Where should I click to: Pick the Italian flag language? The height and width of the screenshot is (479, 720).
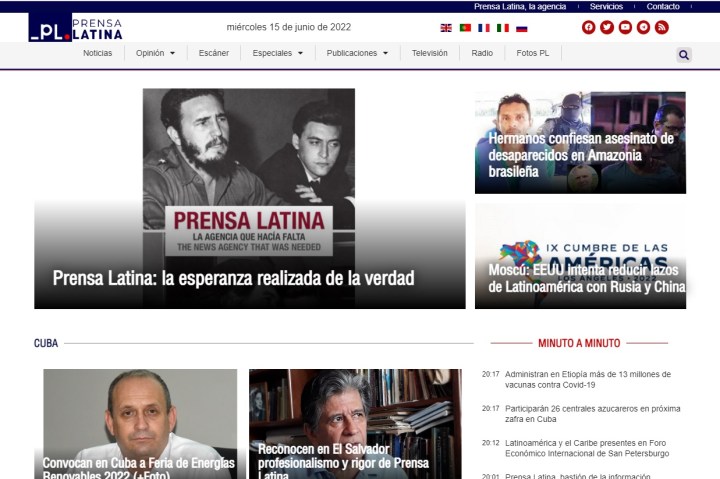pos(503,28)
